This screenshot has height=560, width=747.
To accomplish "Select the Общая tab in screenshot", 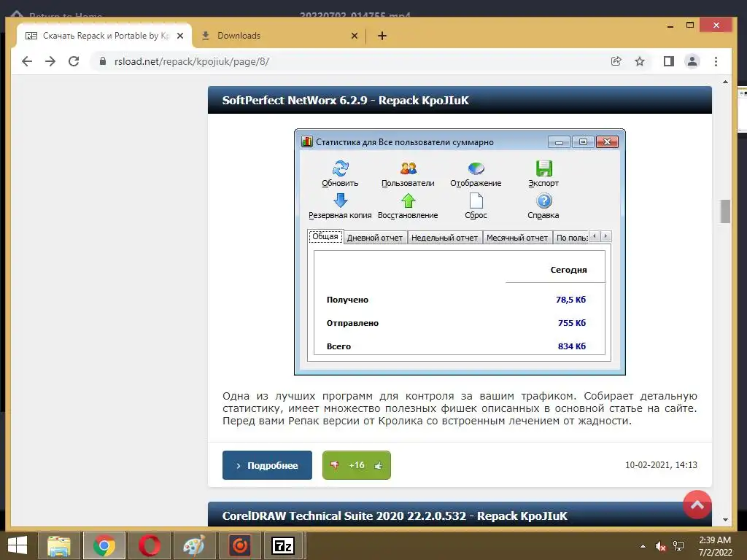I will pyautogui.click(x=325, y=237).
